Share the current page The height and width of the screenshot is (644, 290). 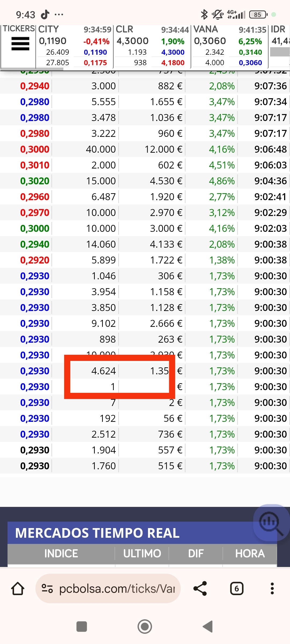pyautogui.click(x=200, y=589)
